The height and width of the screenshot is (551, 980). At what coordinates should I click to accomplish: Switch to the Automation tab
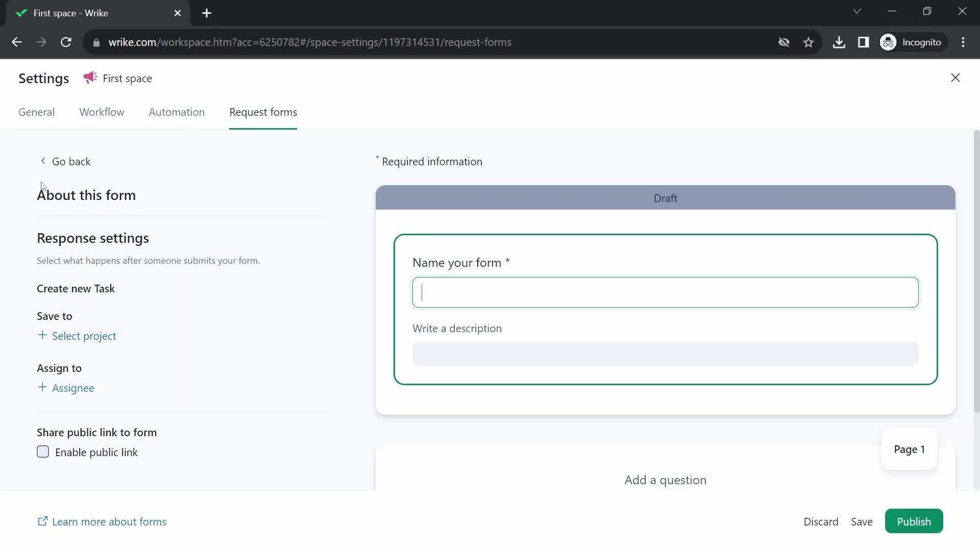tap(177, 112)
